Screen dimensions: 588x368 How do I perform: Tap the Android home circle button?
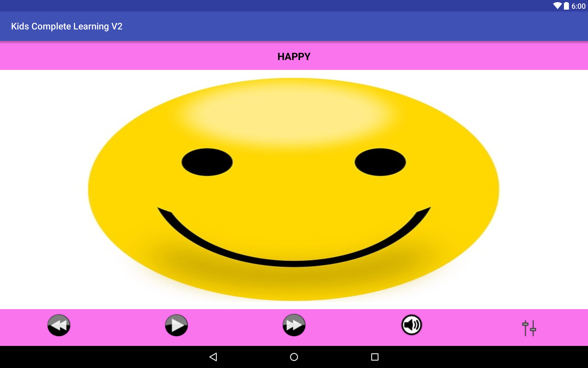coord(294,357)
